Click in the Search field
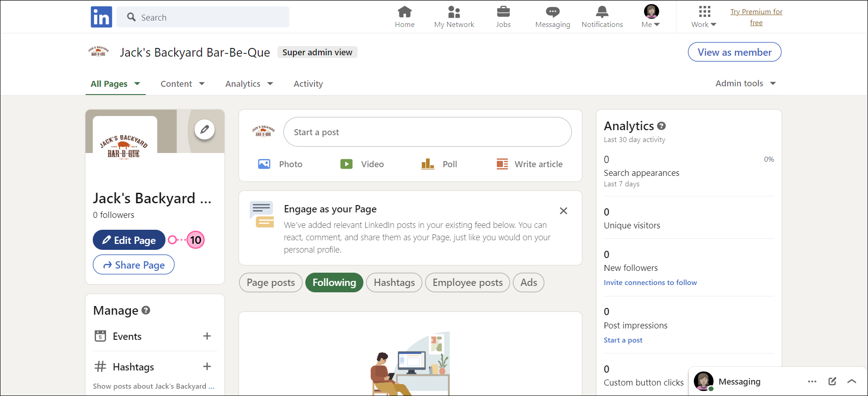The height and width of the screenshot is (396, 868). (203, 17)
